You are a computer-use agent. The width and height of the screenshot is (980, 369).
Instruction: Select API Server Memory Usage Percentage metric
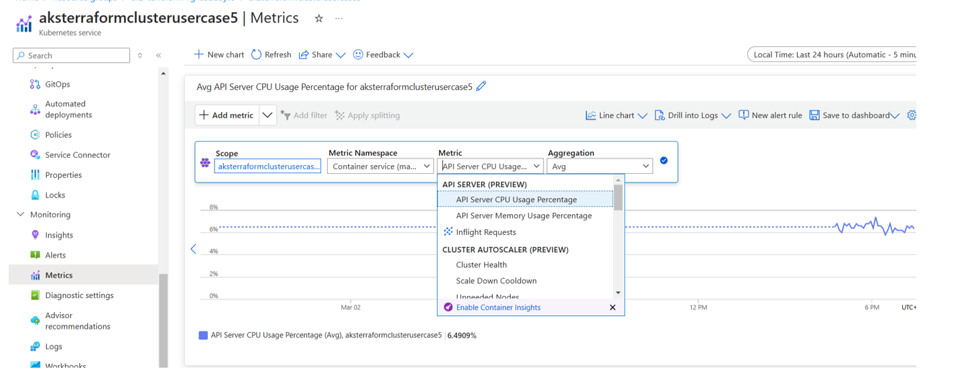(x=524, y=216)
